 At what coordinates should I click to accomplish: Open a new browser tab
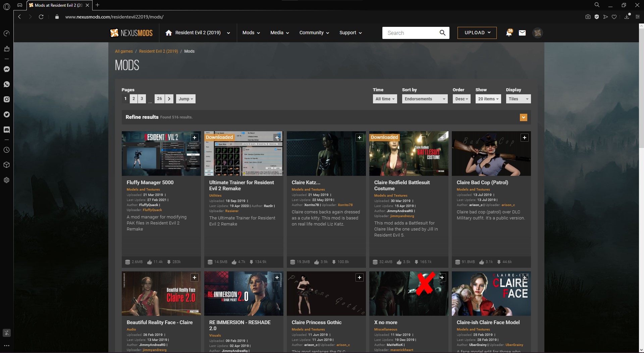coord(97,5)
